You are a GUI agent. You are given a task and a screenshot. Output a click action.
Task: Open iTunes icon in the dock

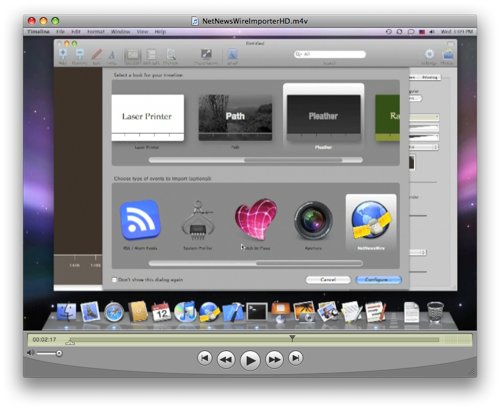coord(185,312)
